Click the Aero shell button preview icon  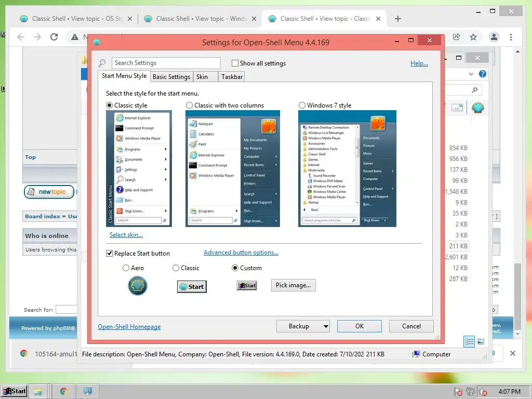137,286
